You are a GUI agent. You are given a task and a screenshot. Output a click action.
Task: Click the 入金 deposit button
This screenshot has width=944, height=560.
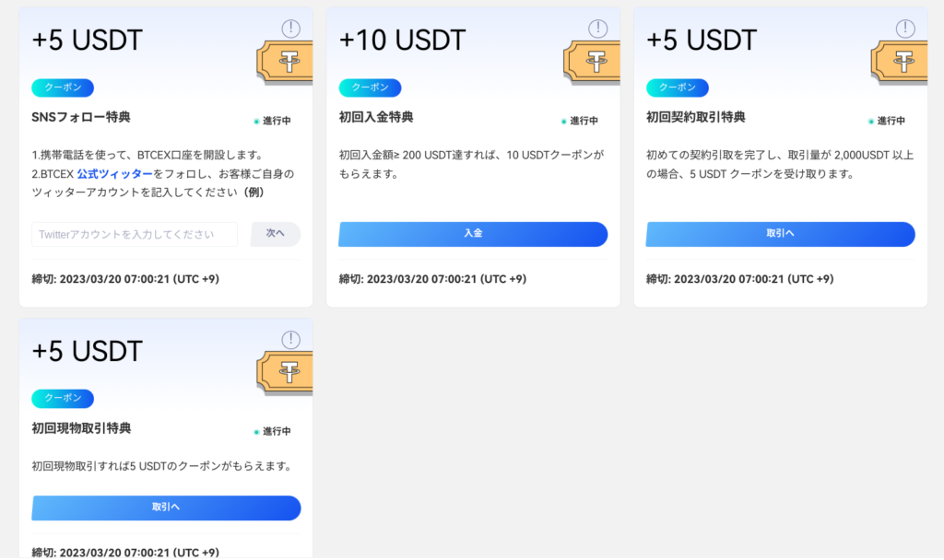pyautogui.click(x=473, y=234)
